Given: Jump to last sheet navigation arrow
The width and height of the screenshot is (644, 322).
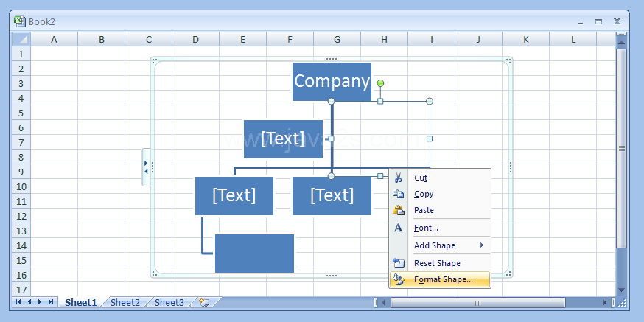Looking at the screenshot, I should 51,302.
